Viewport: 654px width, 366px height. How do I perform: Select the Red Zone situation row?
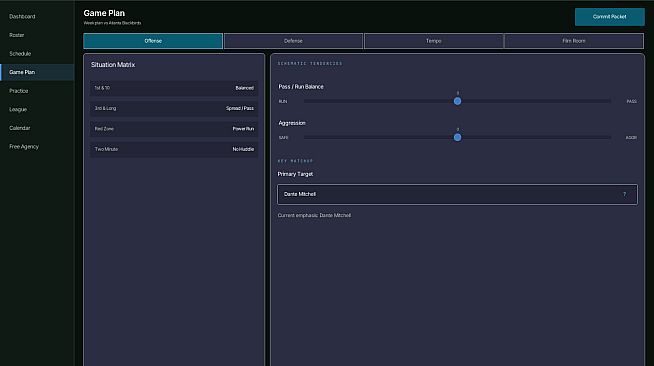[174, 129]
